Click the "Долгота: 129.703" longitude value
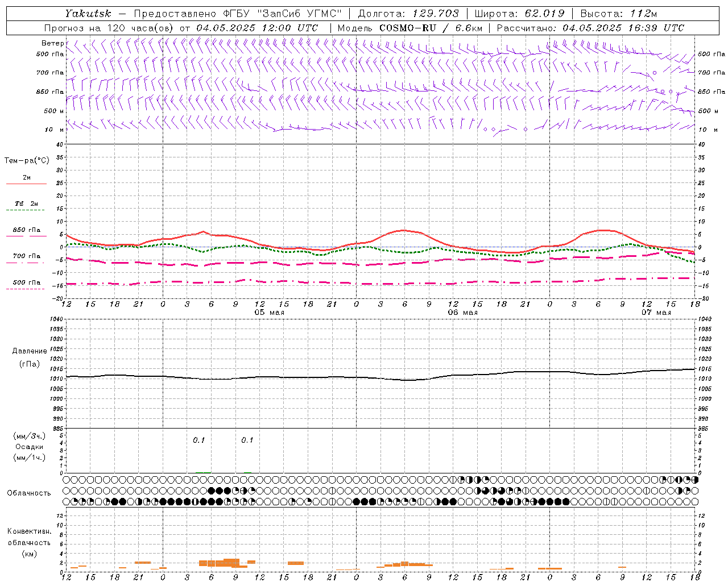The height and width of the screenshot is (582, 728). click(407, 14)
